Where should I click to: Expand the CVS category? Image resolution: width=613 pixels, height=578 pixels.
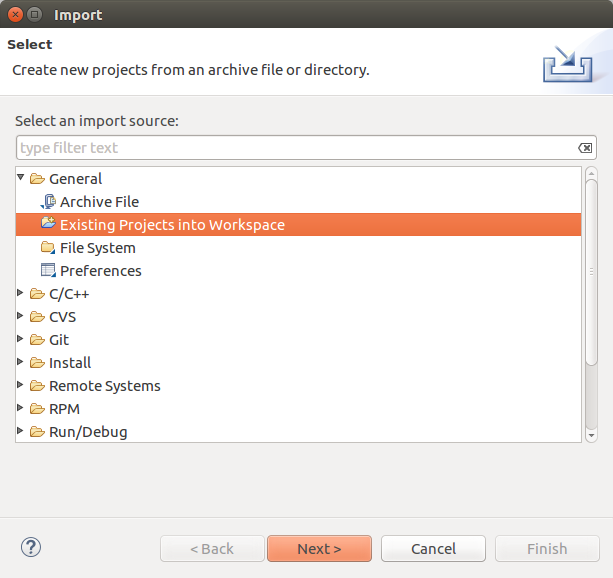[21, 317]
